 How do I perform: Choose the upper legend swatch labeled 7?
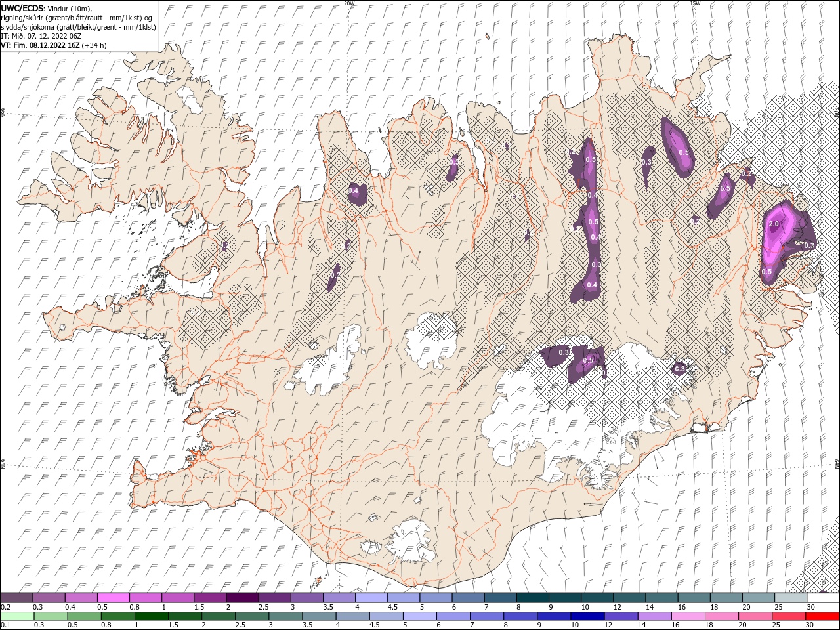[x=501, y=598]
